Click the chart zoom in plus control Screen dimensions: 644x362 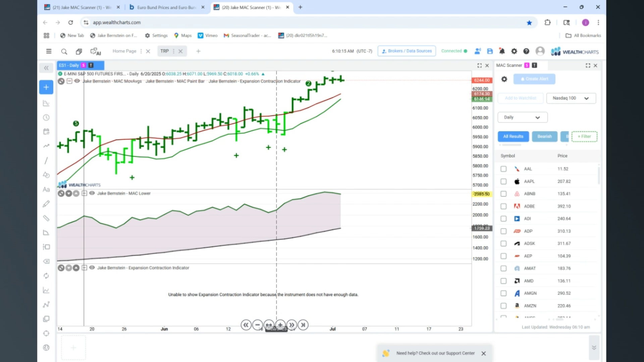(280, 325)
